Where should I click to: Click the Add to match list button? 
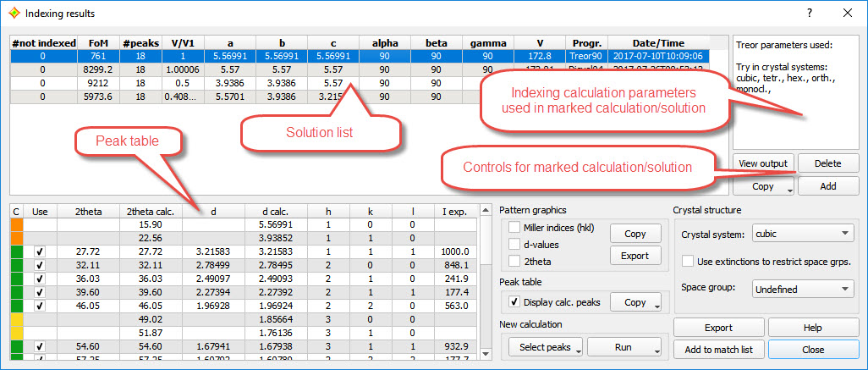(x=718, y=348)
